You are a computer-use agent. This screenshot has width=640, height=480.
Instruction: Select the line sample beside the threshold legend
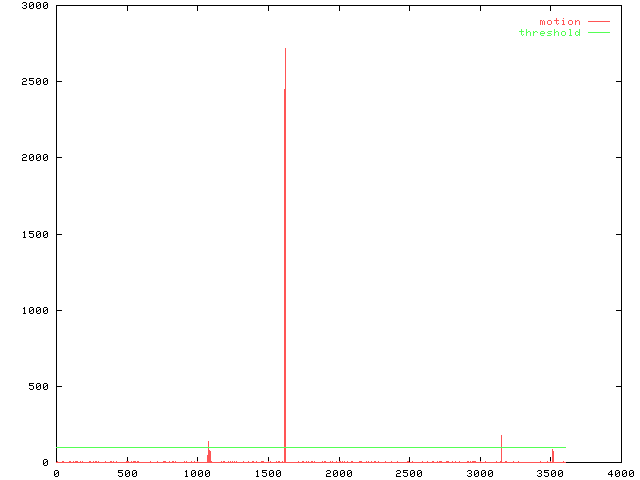coord(598,33)
